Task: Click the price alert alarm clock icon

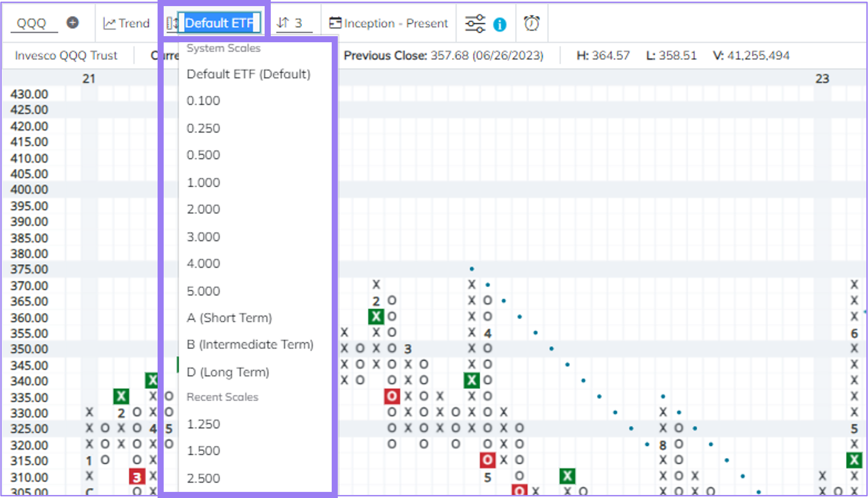Action: click(531, 23)
